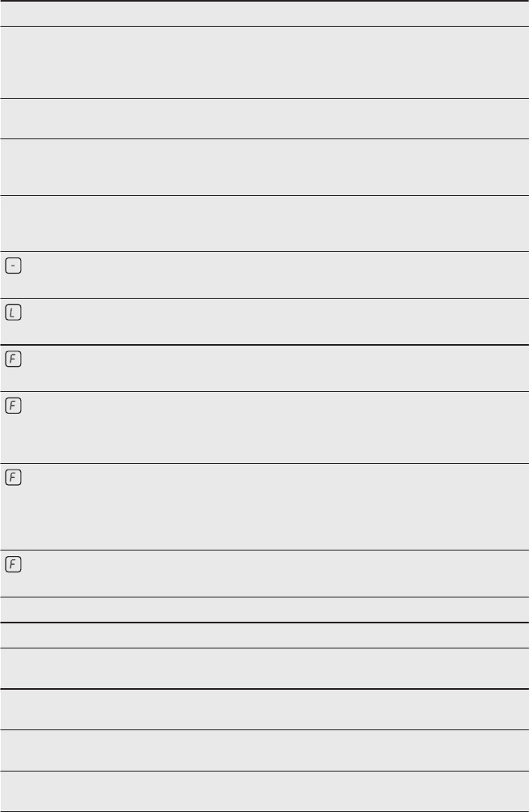Select the third row from the table bottom
The height and width of the screenshot is (812, 529).
click(x=264, y=709)
